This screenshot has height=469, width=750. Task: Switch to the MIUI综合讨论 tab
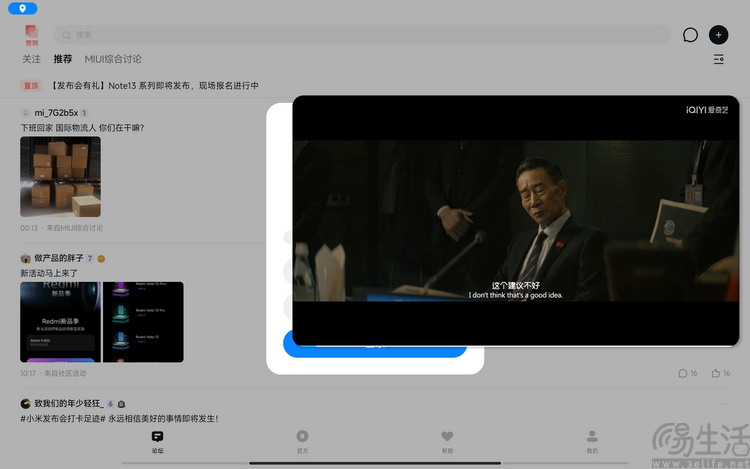(x=113, y=59)
